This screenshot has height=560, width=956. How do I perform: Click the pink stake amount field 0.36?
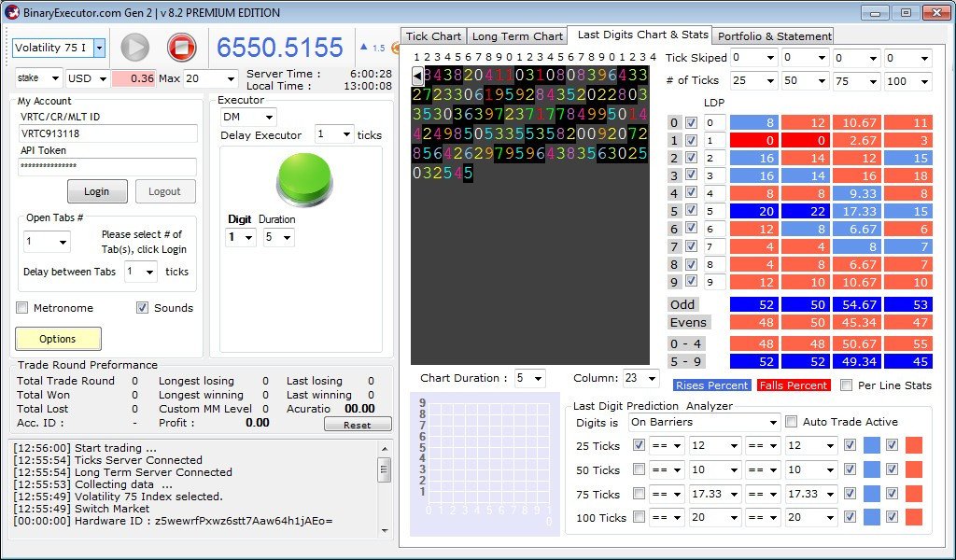coord(134,78)
